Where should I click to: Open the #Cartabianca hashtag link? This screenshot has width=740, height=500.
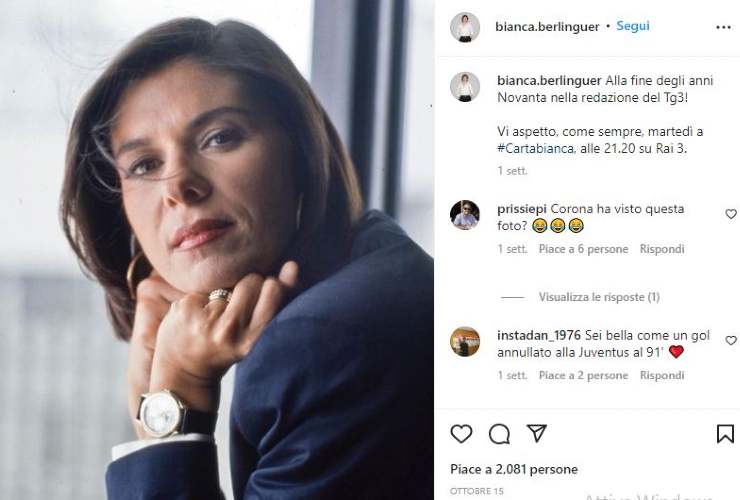coord(534,148)
